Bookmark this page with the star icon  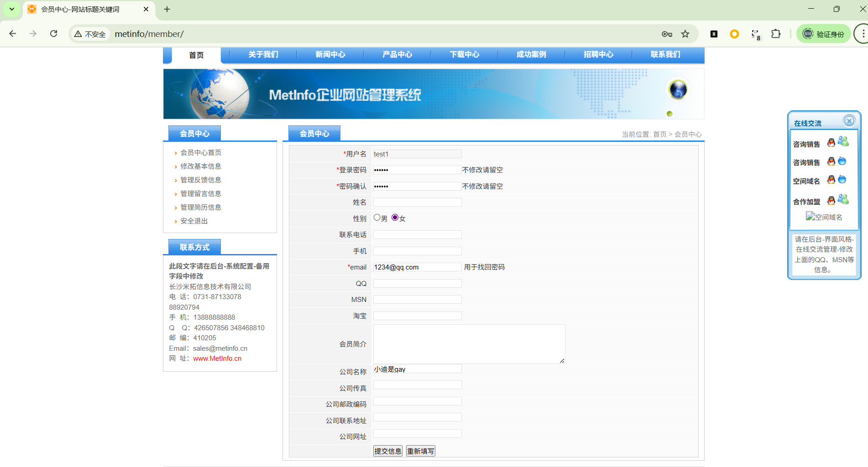click(x=685, y=34)
